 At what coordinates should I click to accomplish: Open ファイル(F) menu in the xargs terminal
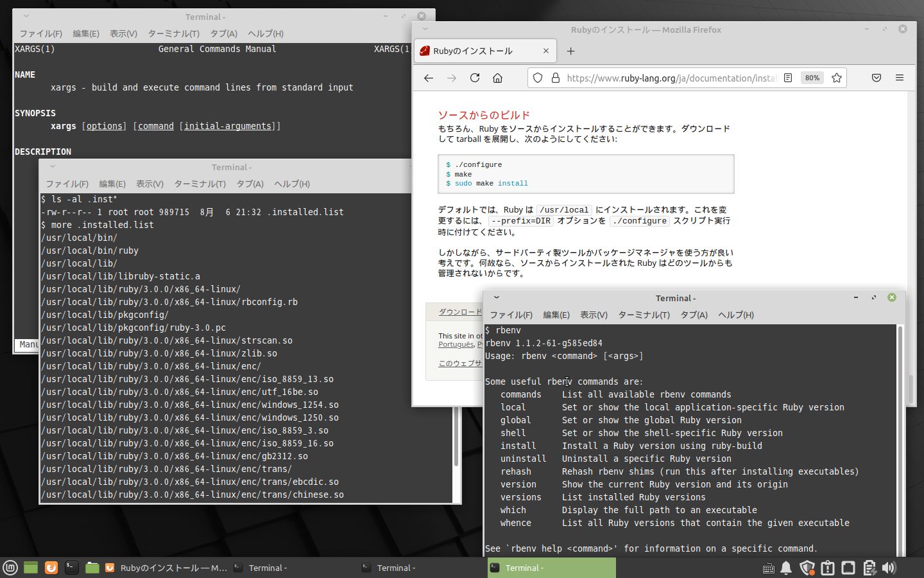[x=40, y=33]
